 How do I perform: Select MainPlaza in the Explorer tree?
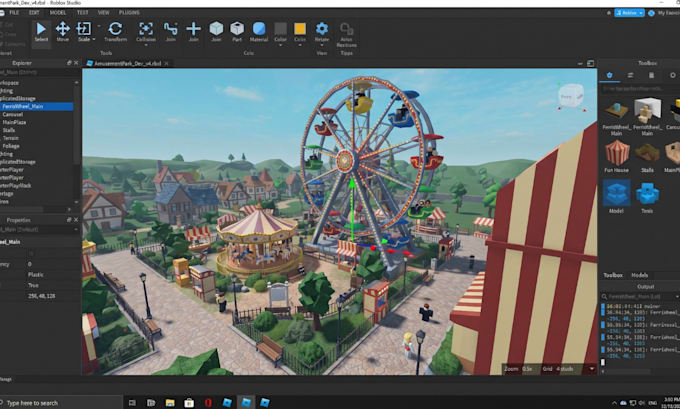click(14, 122)
